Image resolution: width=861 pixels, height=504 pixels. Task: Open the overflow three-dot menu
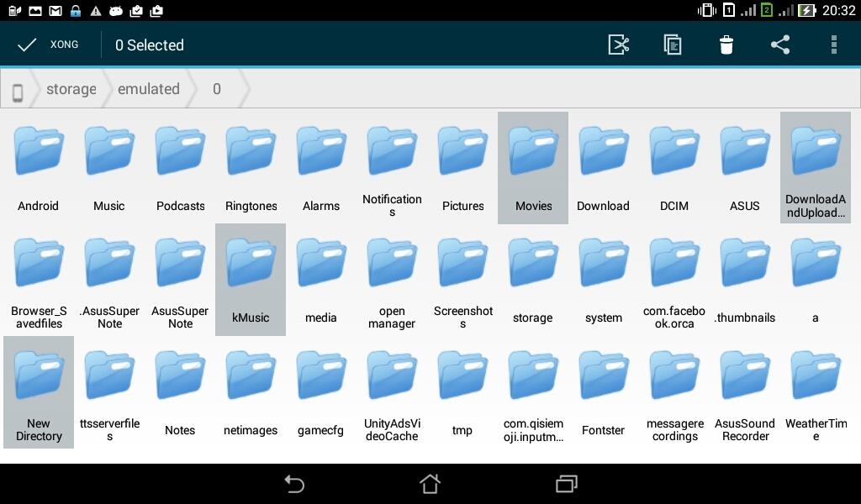(x=833, y=45)
